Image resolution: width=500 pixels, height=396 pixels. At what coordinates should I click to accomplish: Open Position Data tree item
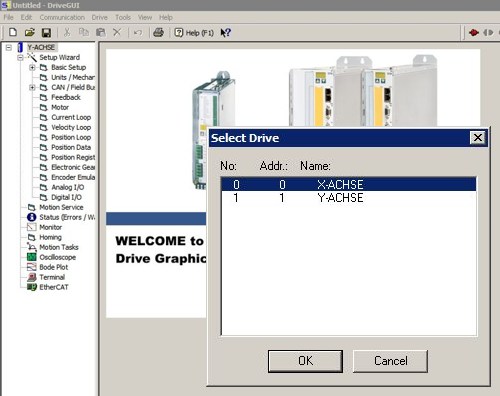coord(71,147)
